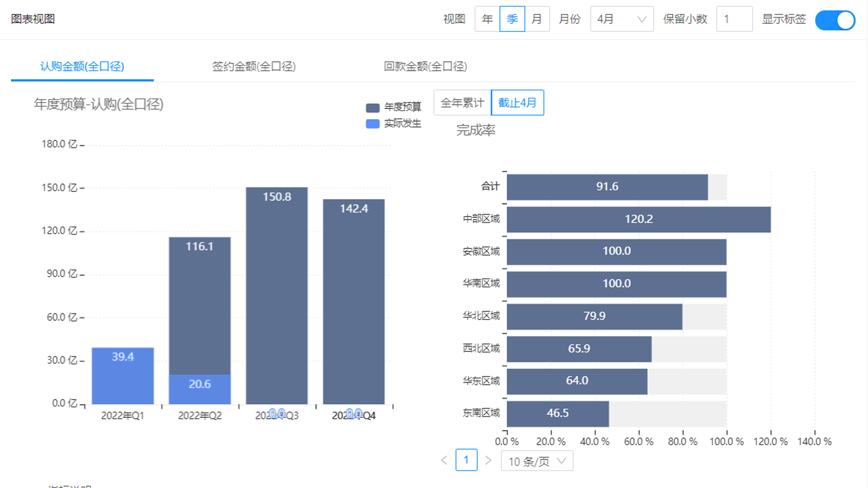This screenshot has width=868, height=488.
Task: Click the 西北区域 bar 65.9
Action: pos(579,349)
